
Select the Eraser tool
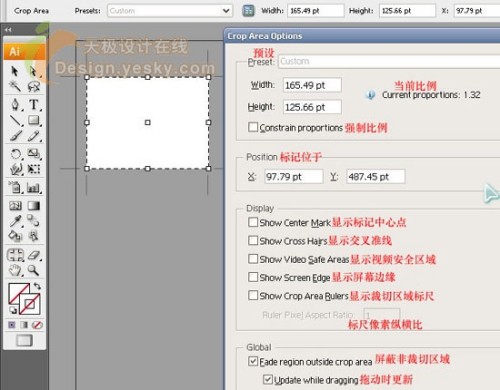point(34,255)
